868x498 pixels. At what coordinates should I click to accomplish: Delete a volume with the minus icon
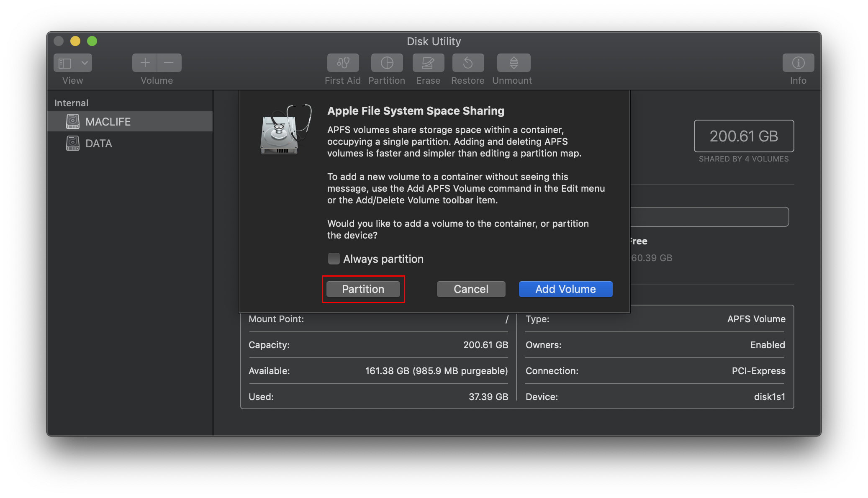pos(169,63)
